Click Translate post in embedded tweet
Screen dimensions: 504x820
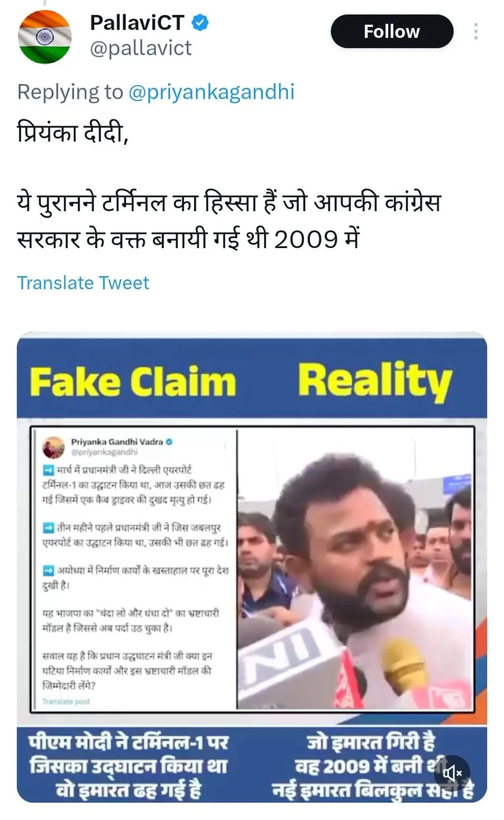click(66, 701)
